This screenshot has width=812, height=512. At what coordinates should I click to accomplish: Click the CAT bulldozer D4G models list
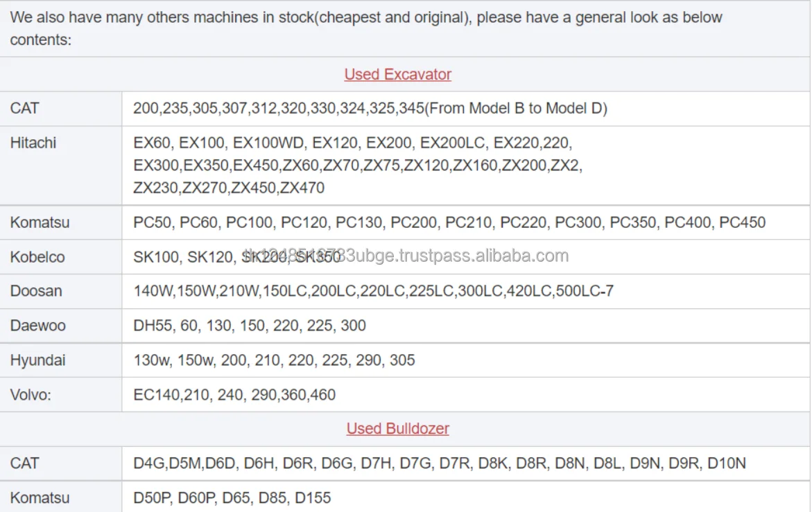[439, 463]
